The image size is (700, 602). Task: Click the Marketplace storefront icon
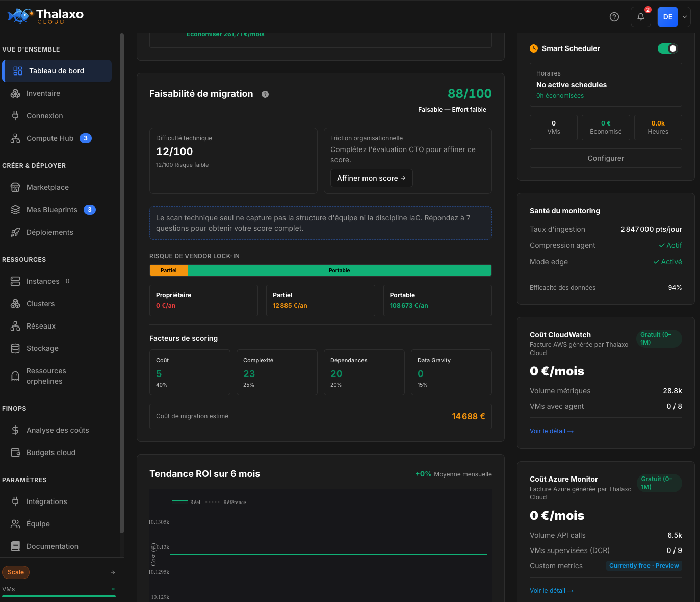pyautogui.click(x=15, y=187)
